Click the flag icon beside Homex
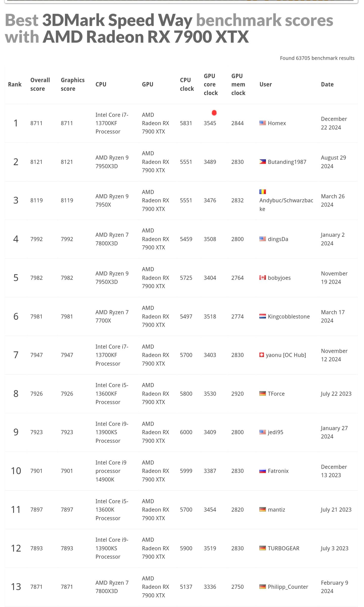The height and width of the screenshot is (607, 364). (262, 123)
